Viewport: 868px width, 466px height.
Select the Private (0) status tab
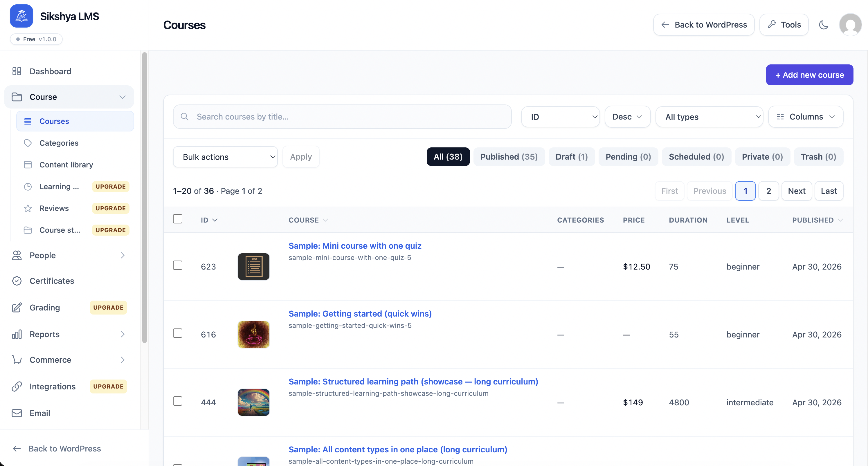(762, 157)
